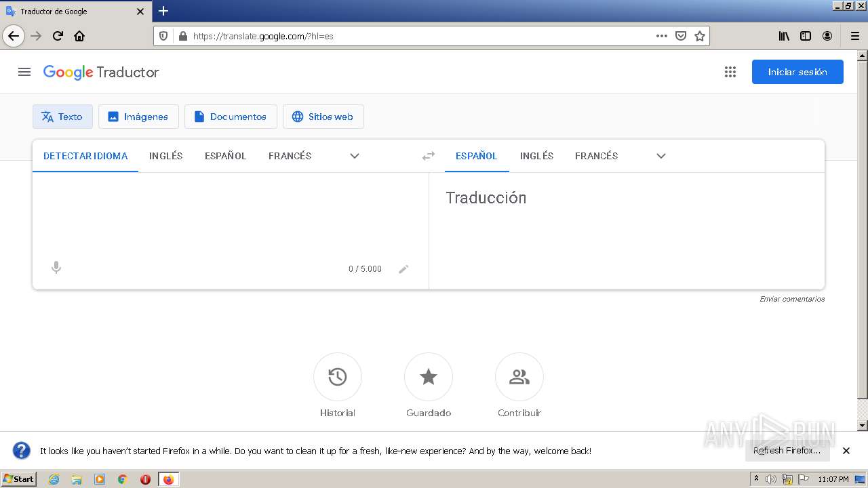Screen dimensions: 868x488
Task: Click the Enviar comentarios link
Action: click(x=792, y=299)
